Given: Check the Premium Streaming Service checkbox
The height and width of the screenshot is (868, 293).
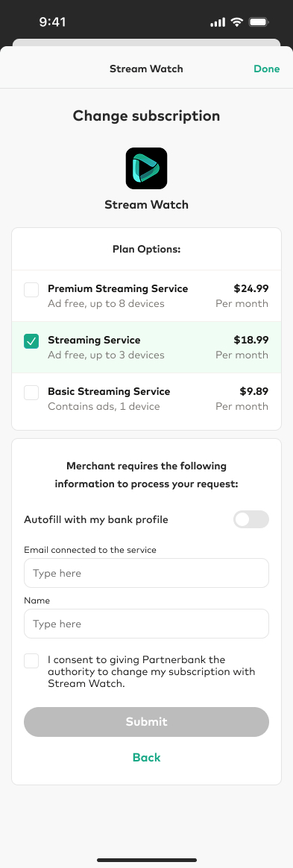Looking at the screenshot, I should [31, 290].
